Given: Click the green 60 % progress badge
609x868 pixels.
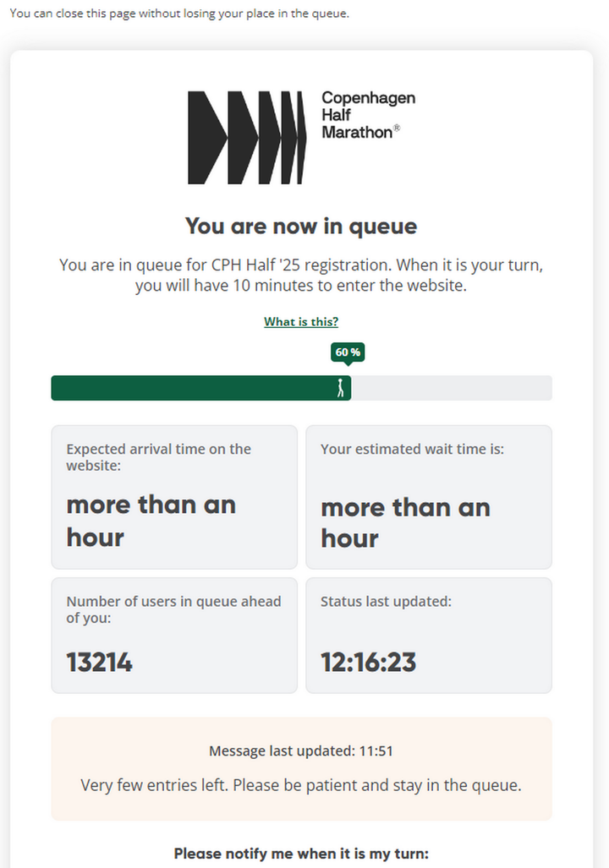Looking at the screenshot, I should [348, 352].
